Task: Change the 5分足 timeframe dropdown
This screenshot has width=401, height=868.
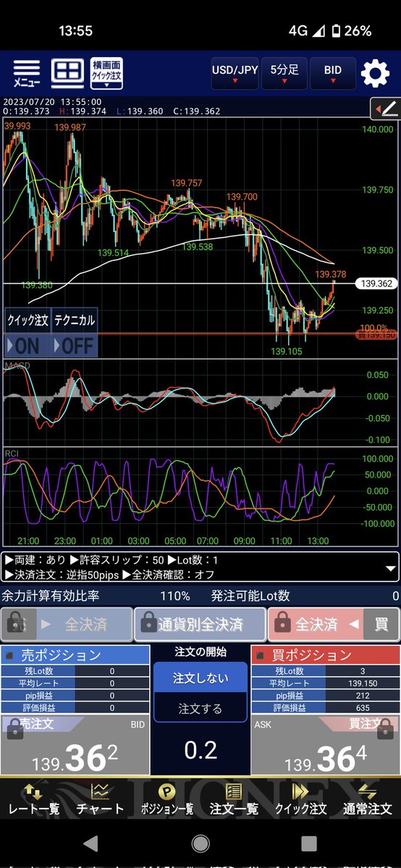Action: coord(284,74)
